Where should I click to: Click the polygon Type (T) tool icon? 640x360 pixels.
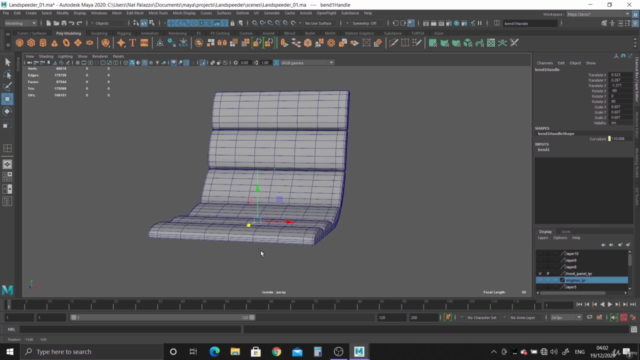tap(132, 43)
